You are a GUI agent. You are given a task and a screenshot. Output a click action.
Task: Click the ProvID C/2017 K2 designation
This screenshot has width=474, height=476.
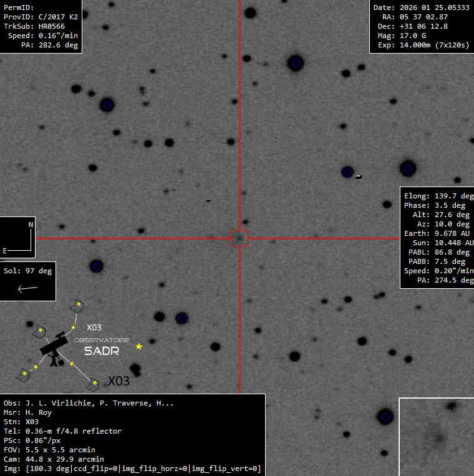(41, 17)
